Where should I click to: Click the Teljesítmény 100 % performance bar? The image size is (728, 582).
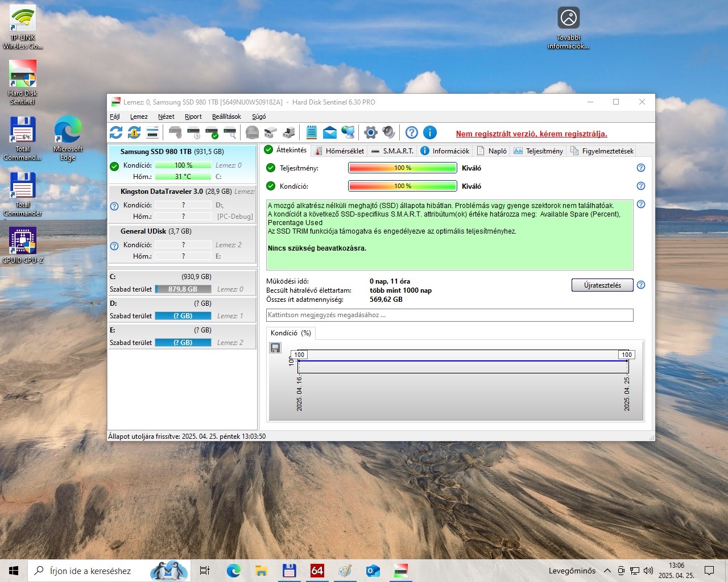pos(403,168)
